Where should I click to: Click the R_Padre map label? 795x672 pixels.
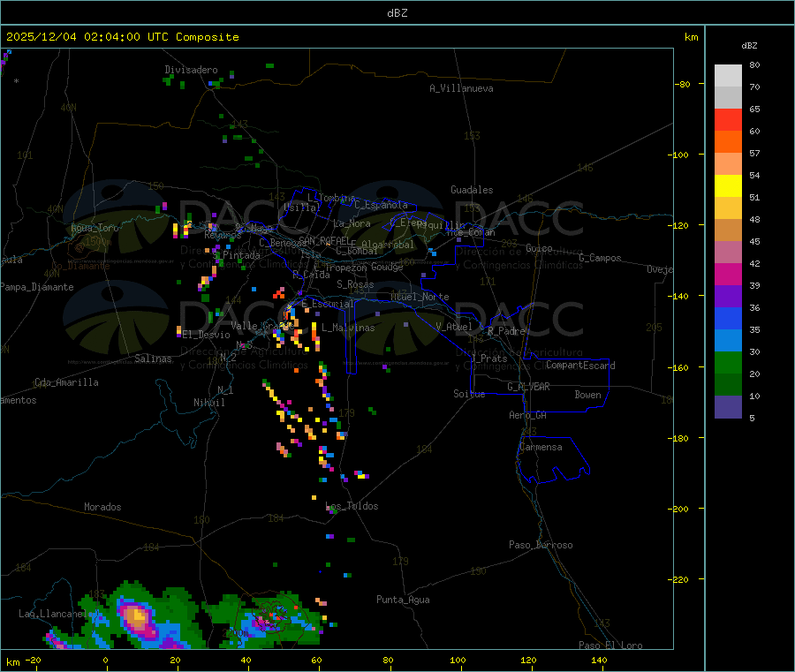[x=506, y=331]
